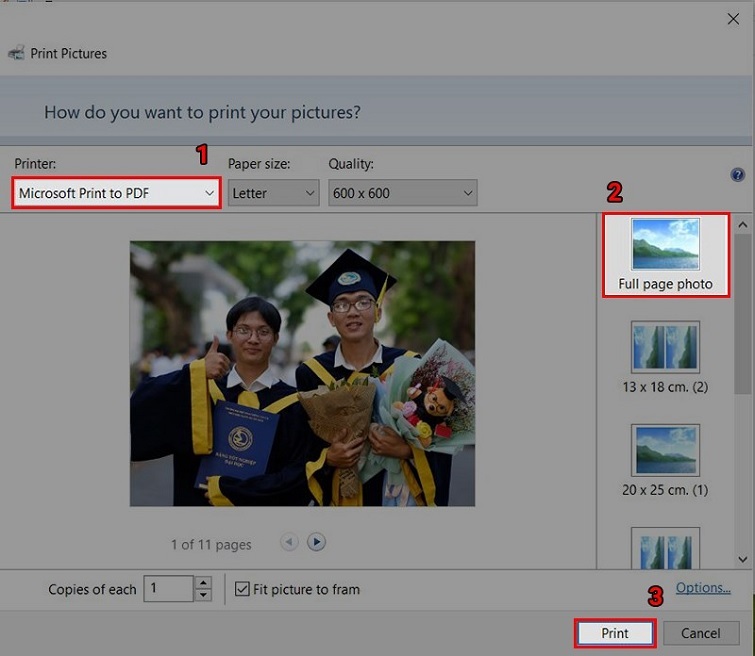755x656 pixels.
Task: Choose the 20 x 25 cm. layout
Action: (x=665, y=459)
